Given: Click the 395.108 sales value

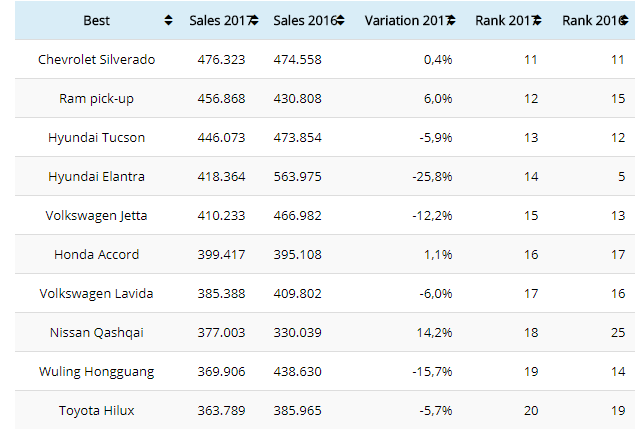Looking at the screenshot, I should pos(298,255).
